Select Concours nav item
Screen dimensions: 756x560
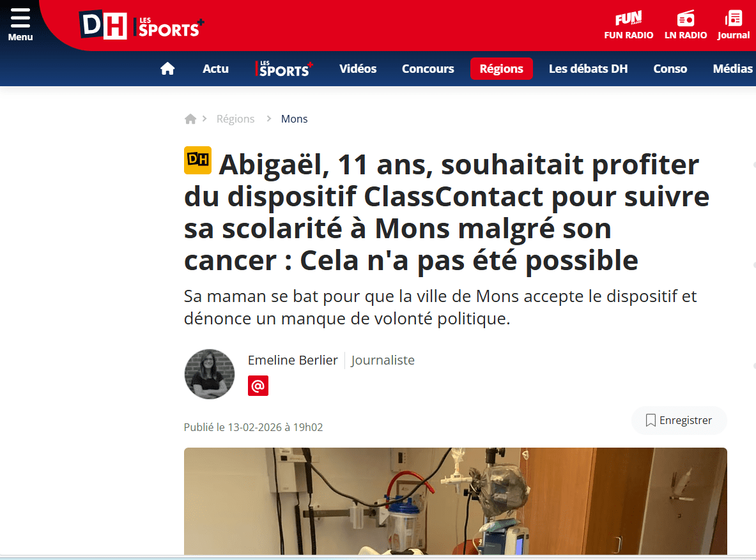click(428, 69)
